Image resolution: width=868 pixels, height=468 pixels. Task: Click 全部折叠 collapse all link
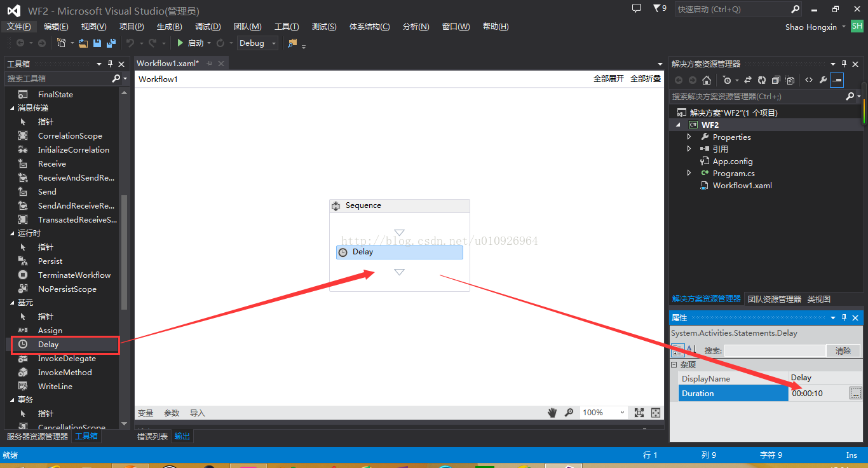pyautogui.click(x=646, y=79)
